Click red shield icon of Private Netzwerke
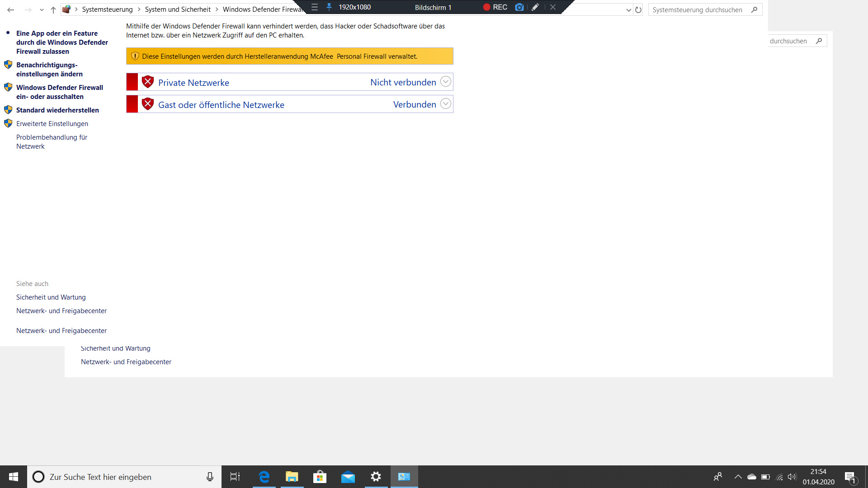This screenshot has width=868, height=488. click(x=148, y=82)
